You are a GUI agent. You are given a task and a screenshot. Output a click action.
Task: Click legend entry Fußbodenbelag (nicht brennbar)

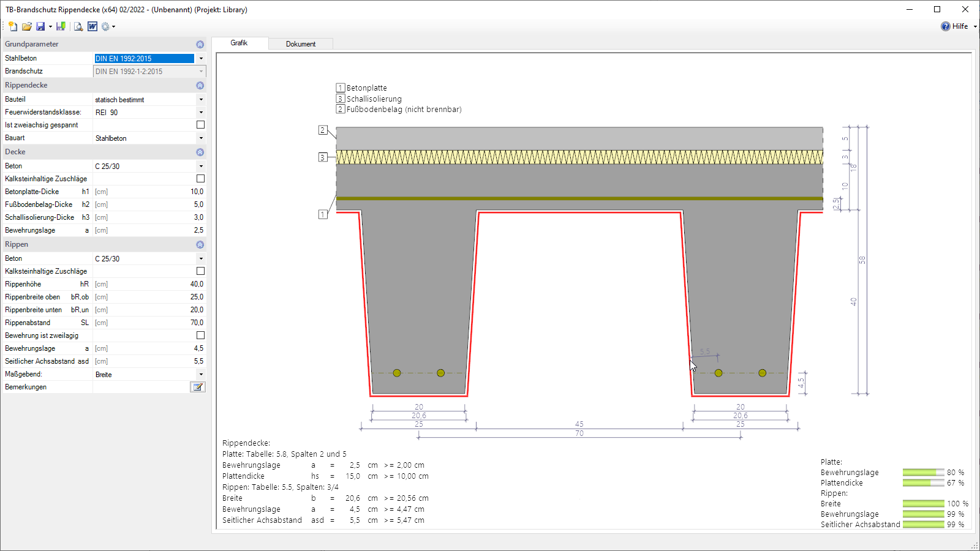[404, 110]
